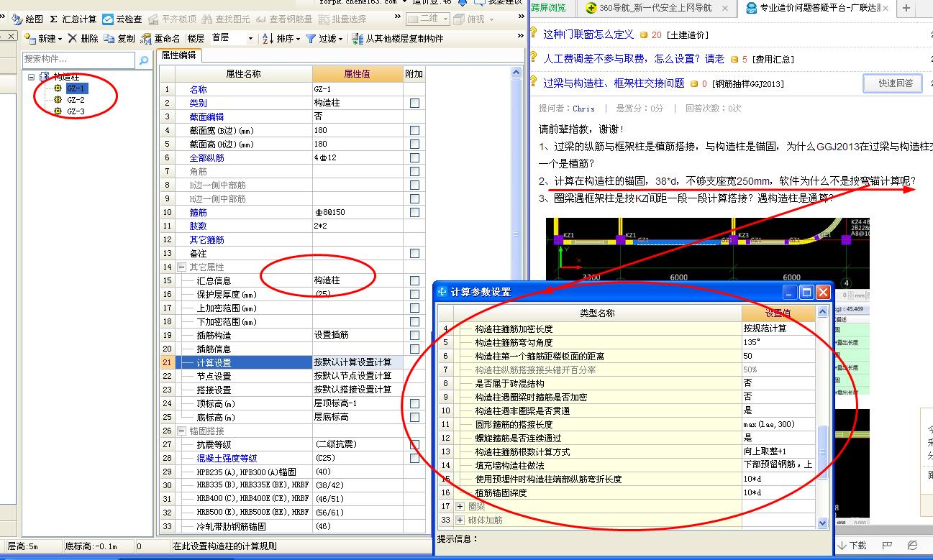933x560 pixels.
Task: Switch to the 属性编辑 tab
Action: tap(178, 55)
